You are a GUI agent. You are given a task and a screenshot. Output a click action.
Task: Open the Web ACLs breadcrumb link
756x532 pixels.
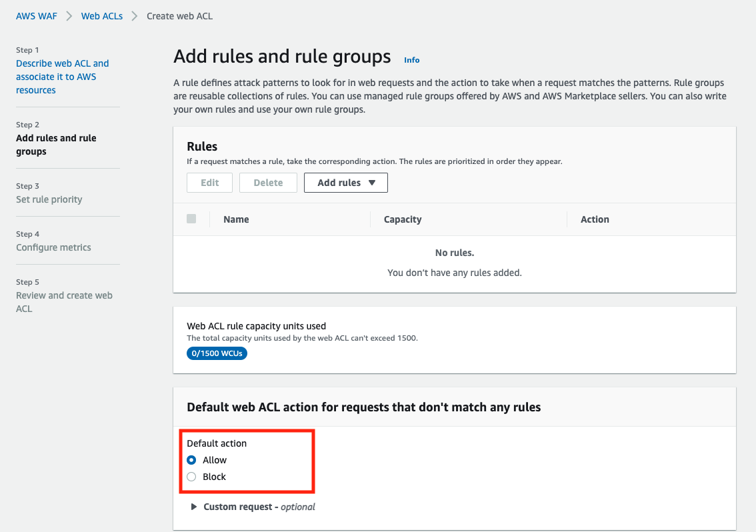coord(102,16)
